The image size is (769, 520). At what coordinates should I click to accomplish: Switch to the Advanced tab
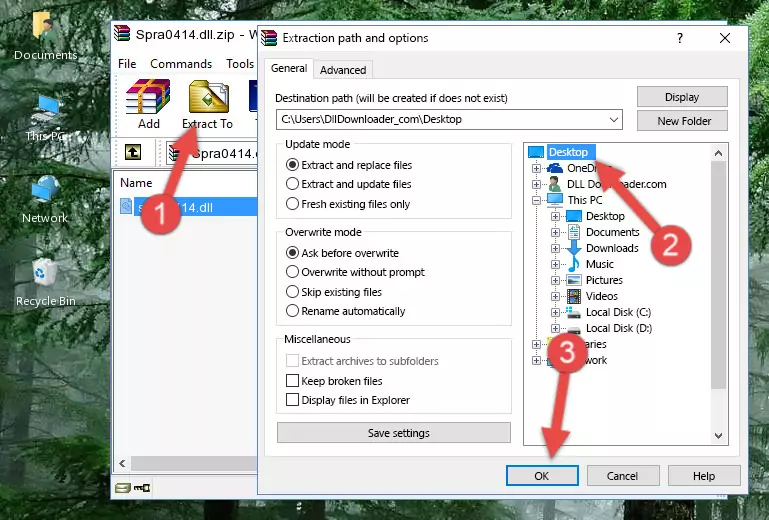[343, 70]
